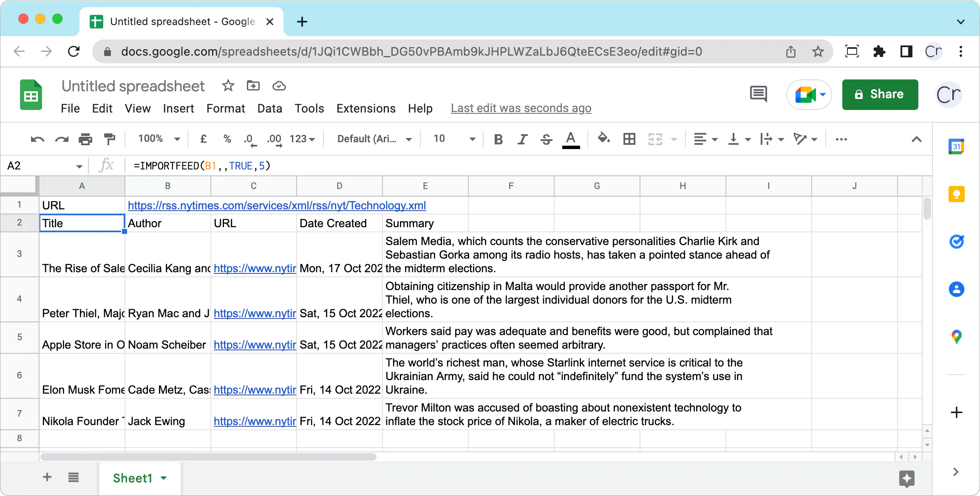Open the Data menu
The image size is (980, 496).
[x=269, y=109]
